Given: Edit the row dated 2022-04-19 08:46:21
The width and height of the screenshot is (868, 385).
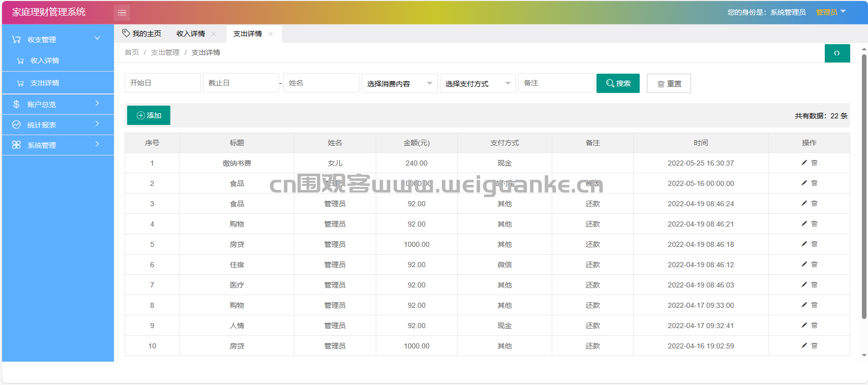Looking at the screenshot, I should click(x=804, y=223).
